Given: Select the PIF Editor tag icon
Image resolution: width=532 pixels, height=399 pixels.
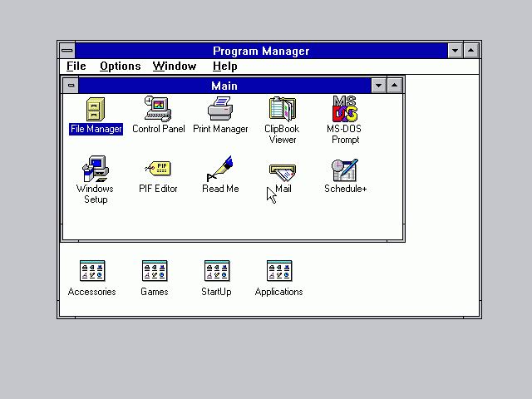Looking at the screenshot, I should (x=158, y=169).
